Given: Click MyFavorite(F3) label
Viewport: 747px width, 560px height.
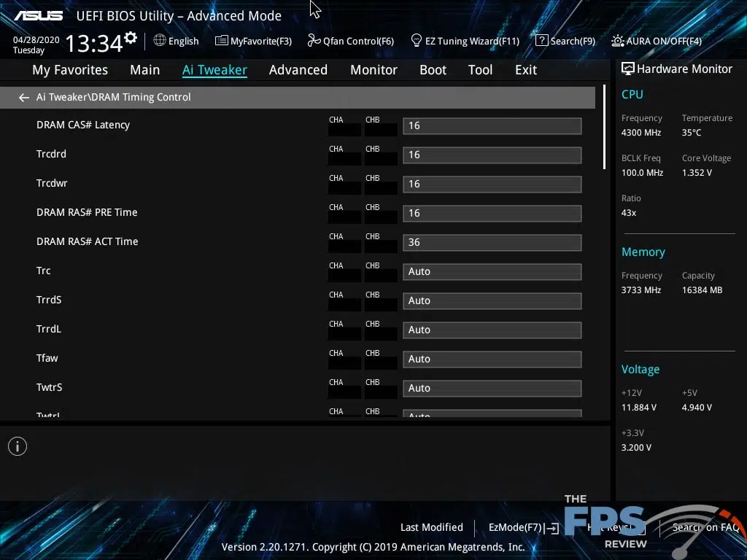Looking at the screenshot, I should [x=261, y=41].
